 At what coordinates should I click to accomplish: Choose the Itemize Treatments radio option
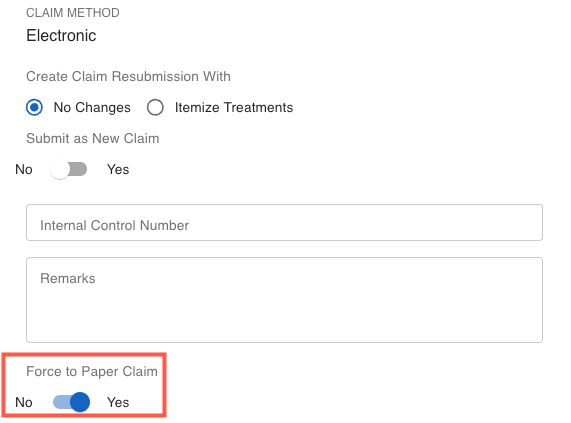(x=155, y=108)
